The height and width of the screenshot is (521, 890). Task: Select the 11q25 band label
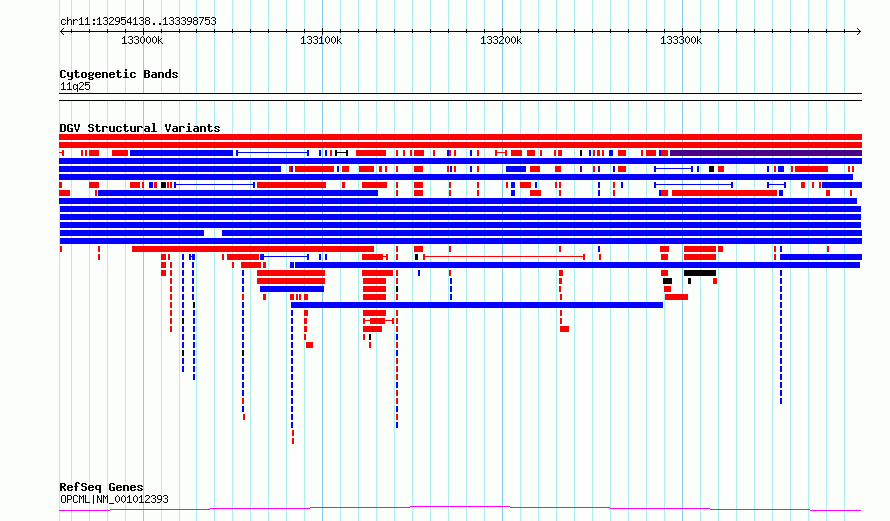click(x=75, y=86)
